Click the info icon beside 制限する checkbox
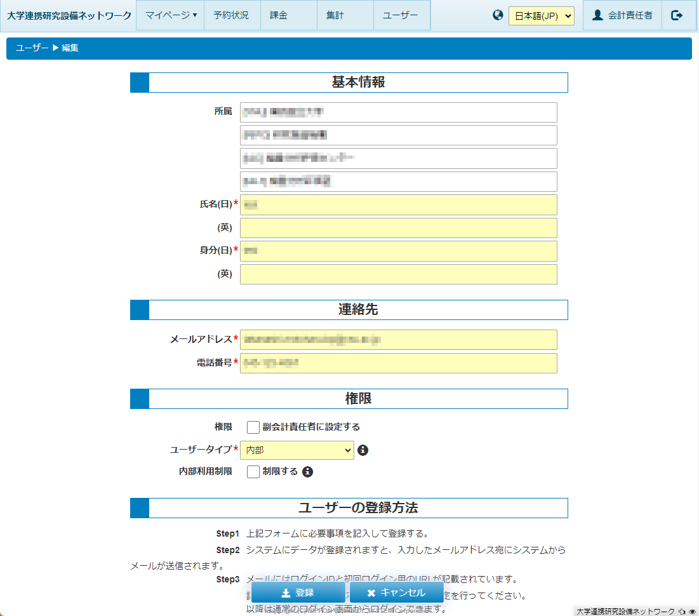 307,471
